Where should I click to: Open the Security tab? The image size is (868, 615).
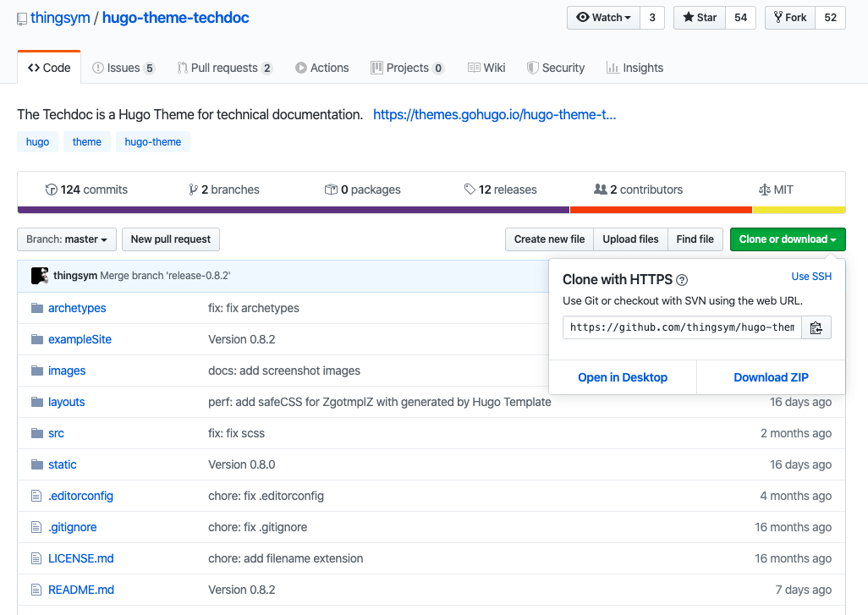(556, 68)
